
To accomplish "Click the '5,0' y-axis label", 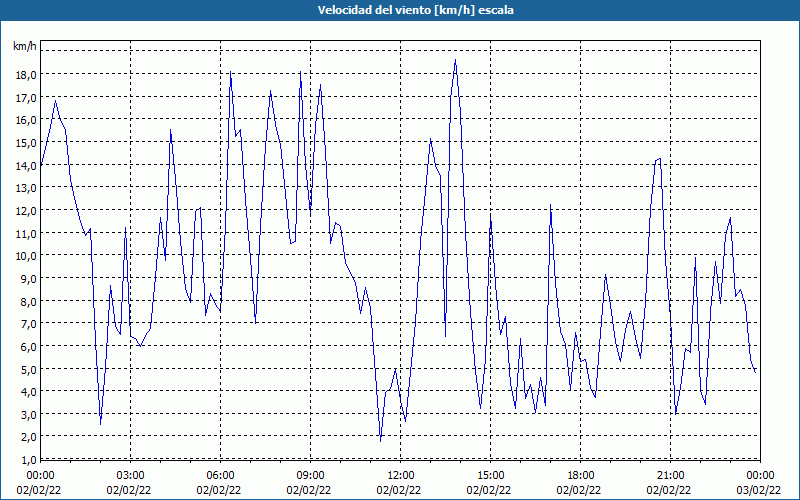I will [x=29, y=369].
